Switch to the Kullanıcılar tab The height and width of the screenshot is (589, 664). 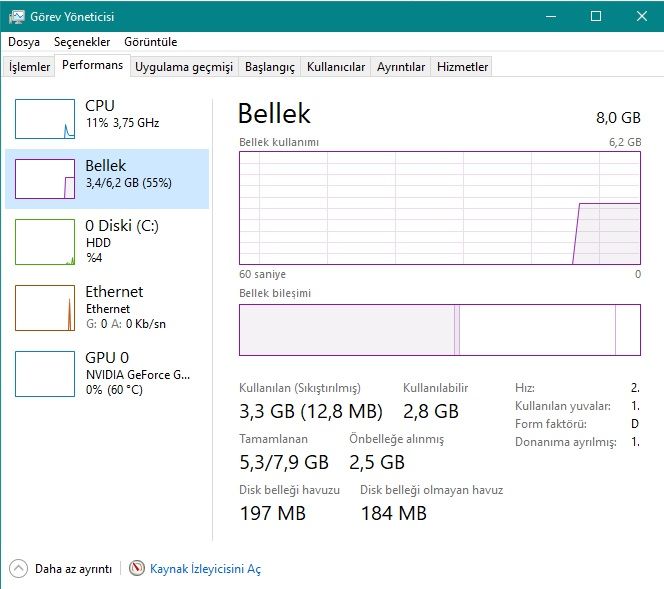(x=336, y=67)
